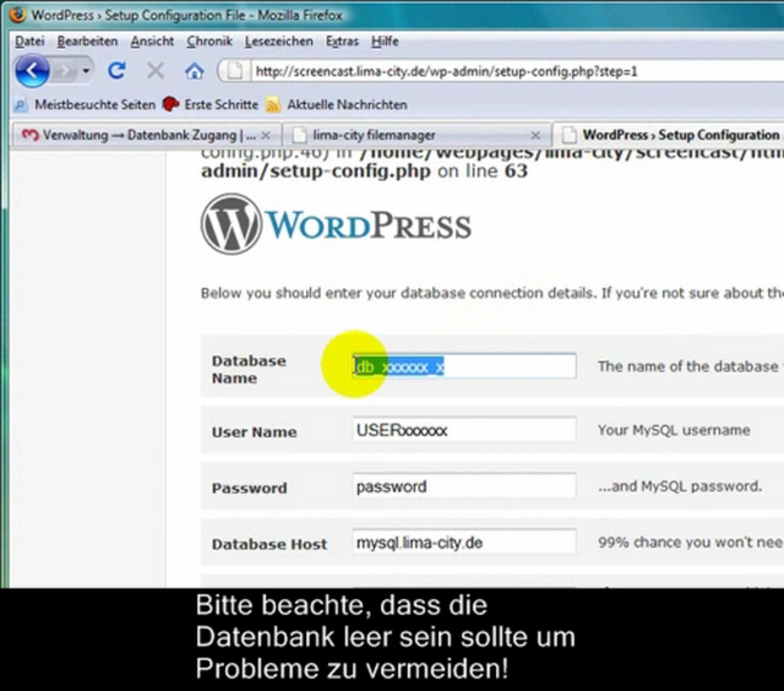Close the lima-city filemanager tab
The image size is (784, 691).
click(x=535, y=136)
